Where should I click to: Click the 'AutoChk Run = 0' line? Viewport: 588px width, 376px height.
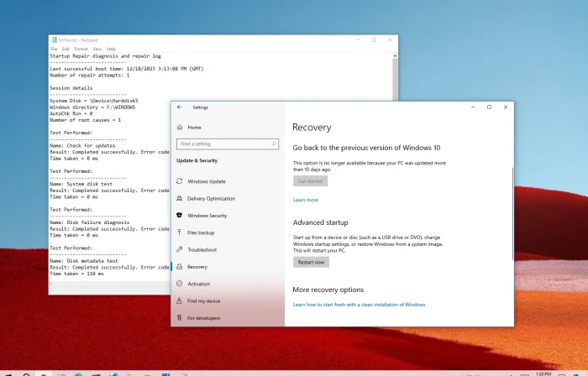click(x=71, y=113)
